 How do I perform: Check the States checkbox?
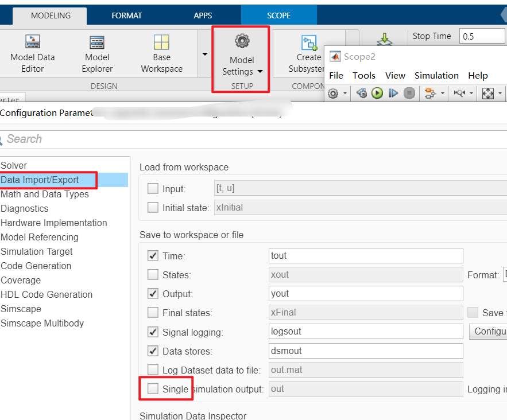click(153, 274)
